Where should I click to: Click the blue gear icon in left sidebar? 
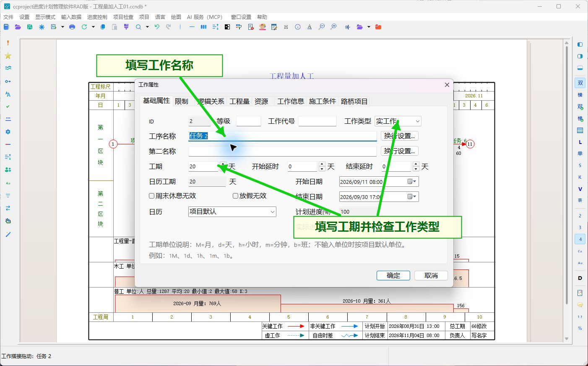8,132
